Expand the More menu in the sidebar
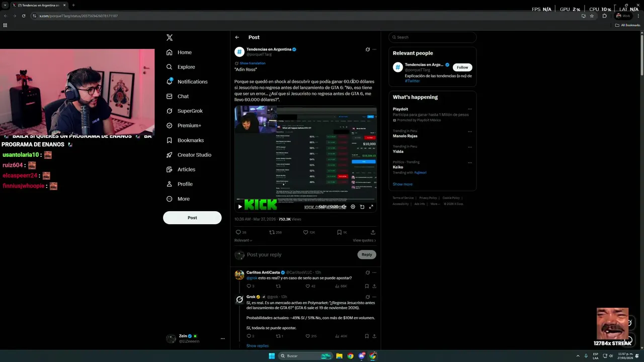644x362 pixels. (x=178, y=199)
